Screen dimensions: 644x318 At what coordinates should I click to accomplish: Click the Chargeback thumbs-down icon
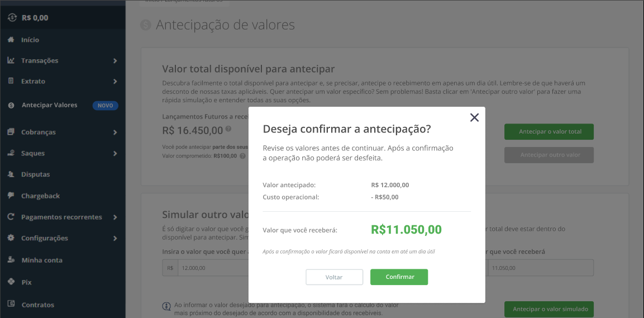[11, 196]
